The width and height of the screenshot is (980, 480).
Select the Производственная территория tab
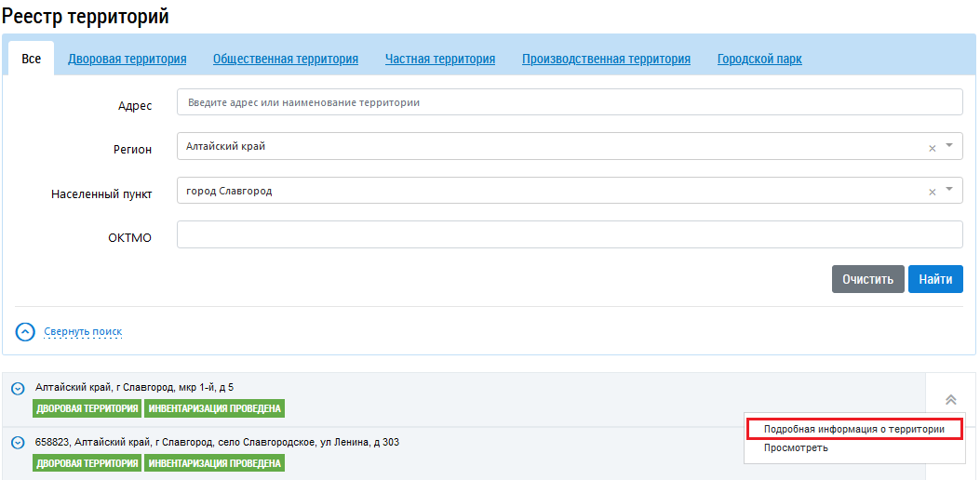coord(606,59)
